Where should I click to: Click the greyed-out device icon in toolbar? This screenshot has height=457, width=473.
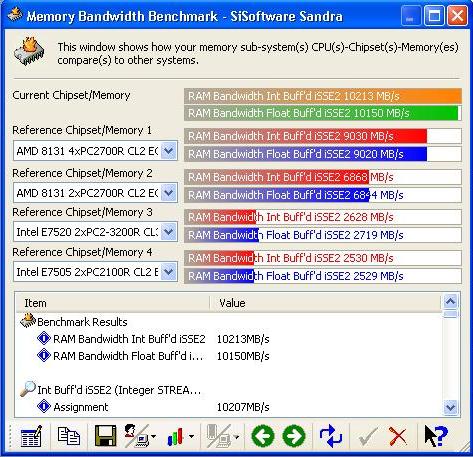click(218, 436)
